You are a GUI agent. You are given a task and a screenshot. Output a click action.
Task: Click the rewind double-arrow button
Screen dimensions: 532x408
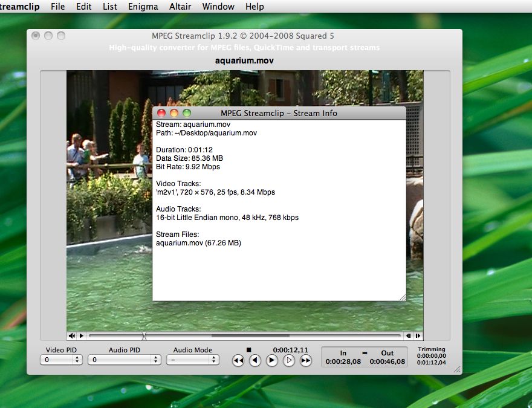(x=238, y=360)
